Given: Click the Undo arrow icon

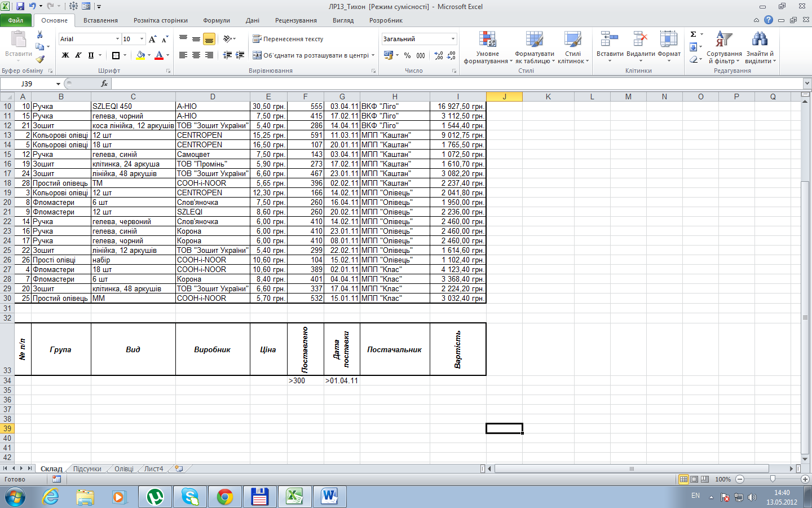Looking at the screenshot, I should [x=33, y=6].
